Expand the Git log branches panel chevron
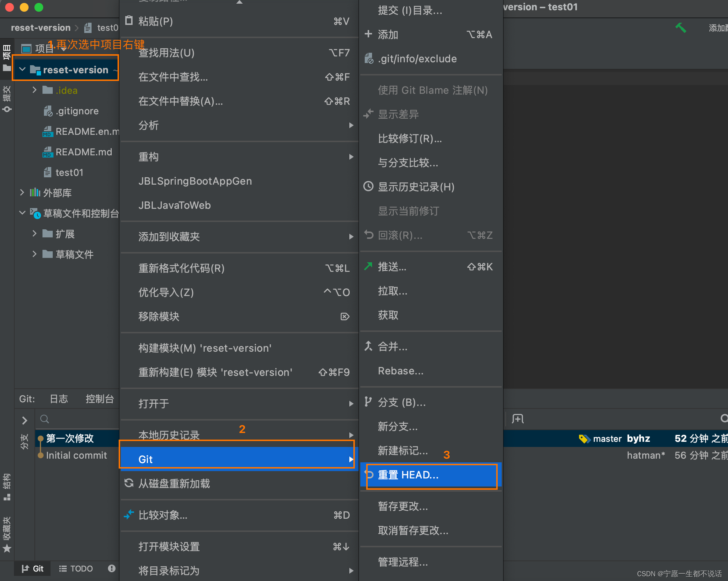Viewport: 728px width, 581px height. pyautogui.click(x=25, y=420)
